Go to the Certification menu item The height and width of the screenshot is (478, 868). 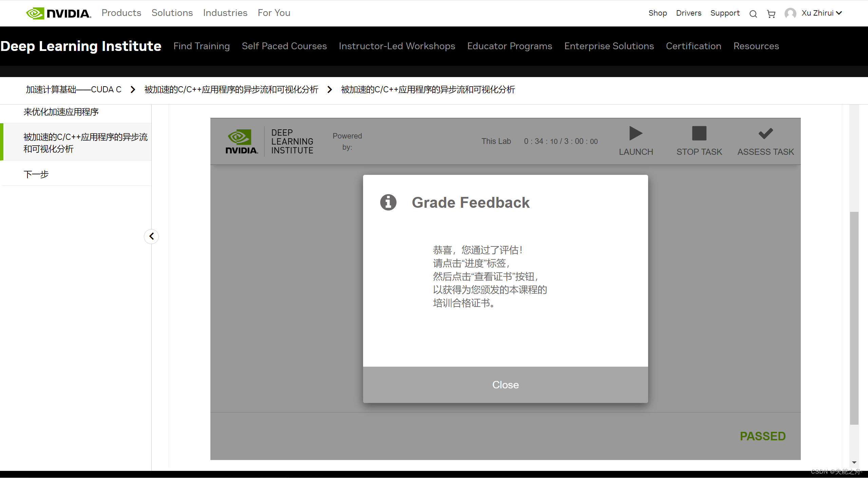[x=693, y=46]
